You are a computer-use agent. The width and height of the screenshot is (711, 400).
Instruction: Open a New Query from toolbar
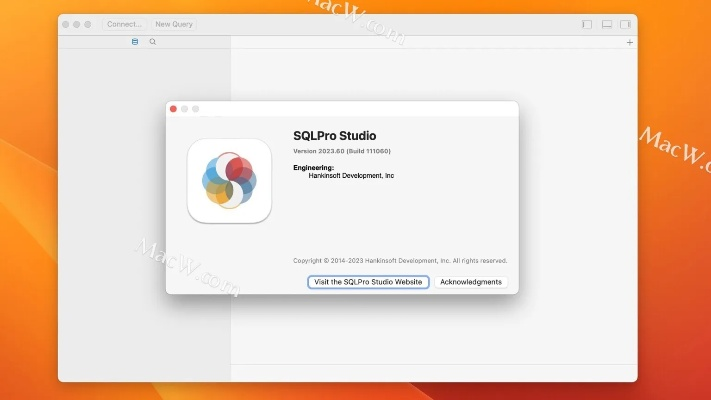(x=174, y=24)
